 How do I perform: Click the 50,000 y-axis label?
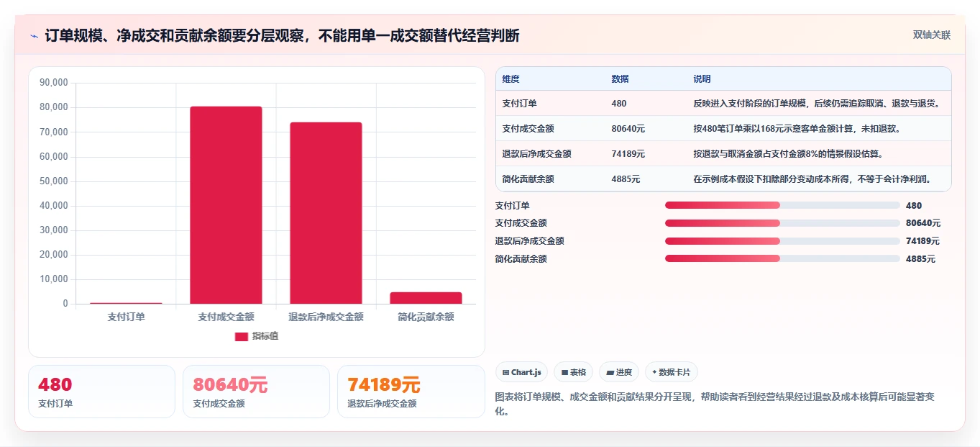(54, 181)
